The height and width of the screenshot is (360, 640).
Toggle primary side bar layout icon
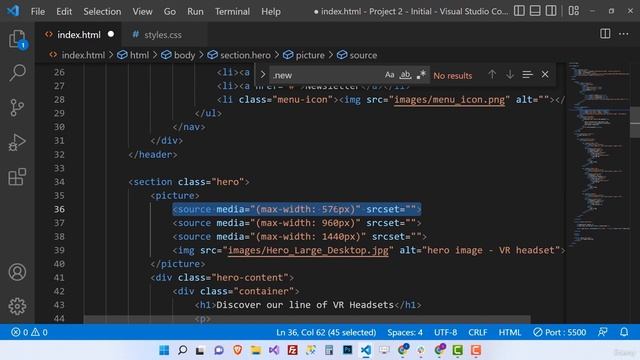(x=519, y=11)
